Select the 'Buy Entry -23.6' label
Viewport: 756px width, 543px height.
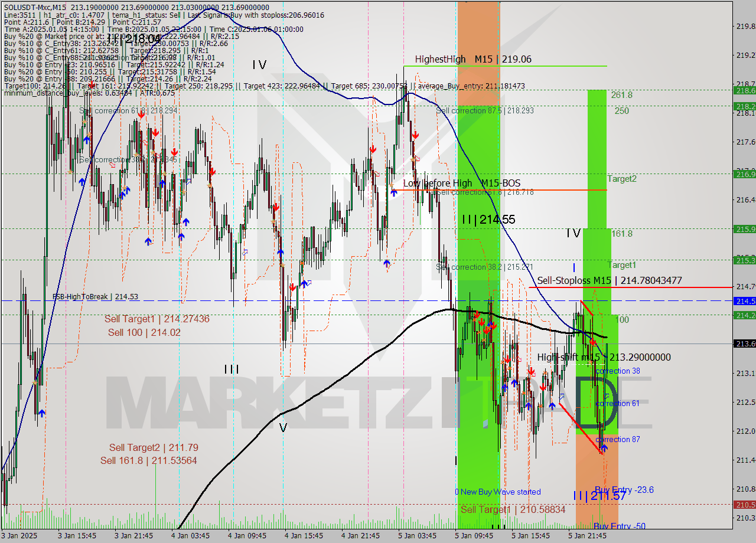(624, 490)
